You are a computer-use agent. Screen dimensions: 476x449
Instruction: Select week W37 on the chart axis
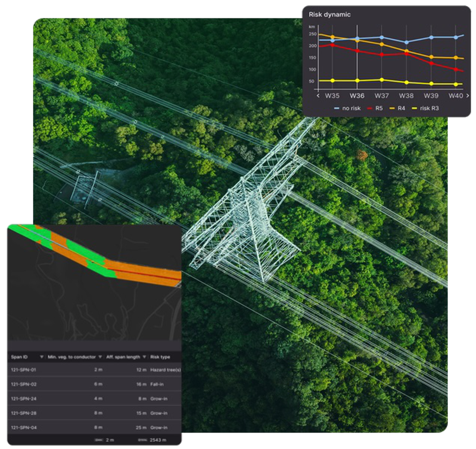tap(382, 96)
